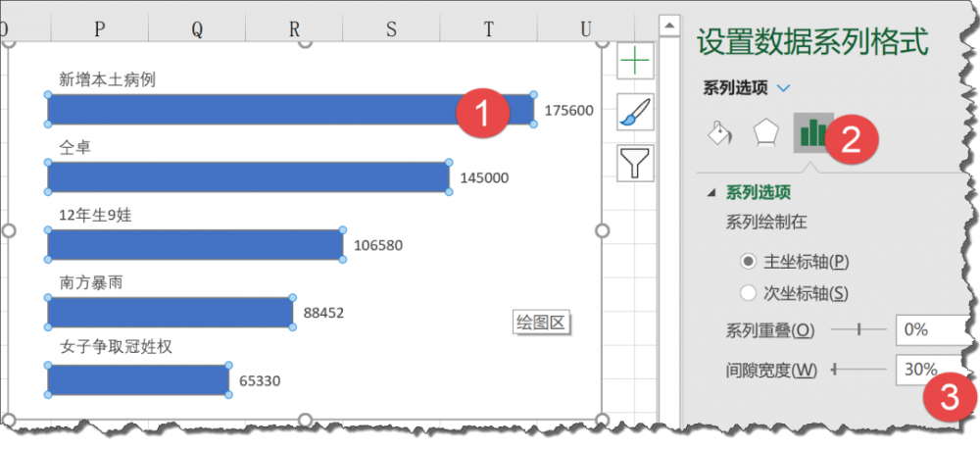Click data label 175600
980x450 pixels.
(568, 111)
